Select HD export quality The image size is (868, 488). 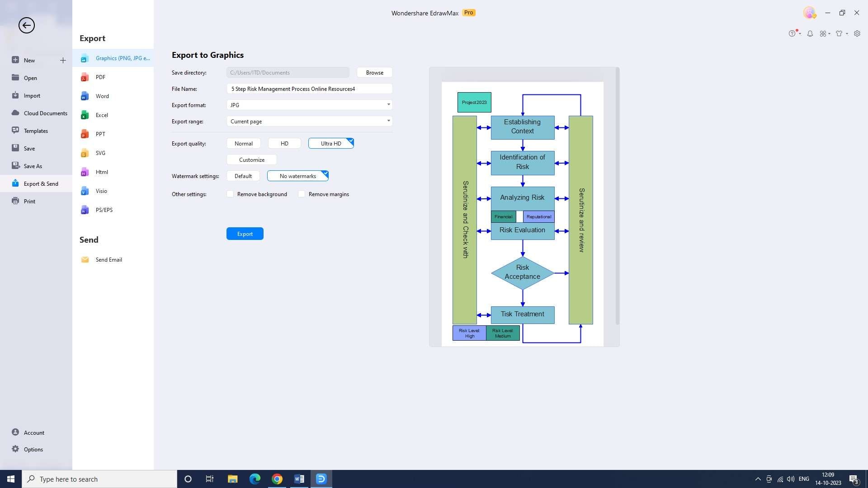tap(284, 144)
